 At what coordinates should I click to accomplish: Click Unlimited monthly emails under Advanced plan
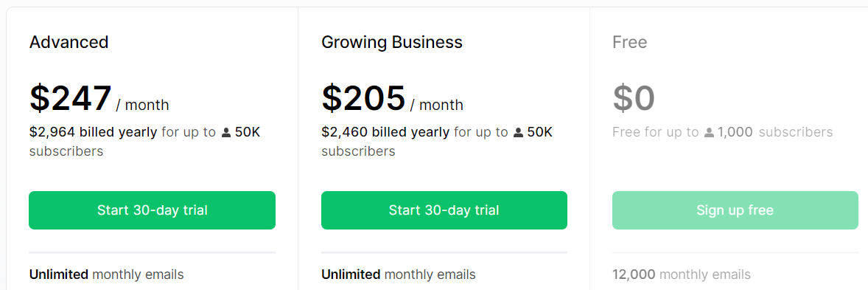click(x=106, y=274)
